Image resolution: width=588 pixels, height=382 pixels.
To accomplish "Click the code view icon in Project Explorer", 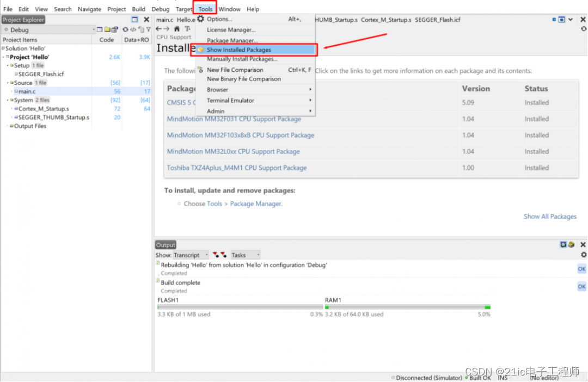I will tap(133, 29).
